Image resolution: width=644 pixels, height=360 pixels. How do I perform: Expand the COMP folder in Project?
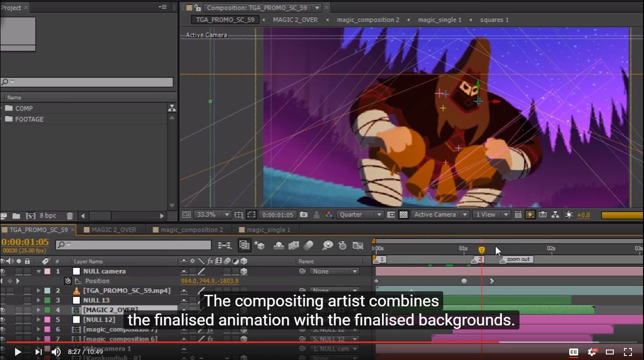click(2, 108)
